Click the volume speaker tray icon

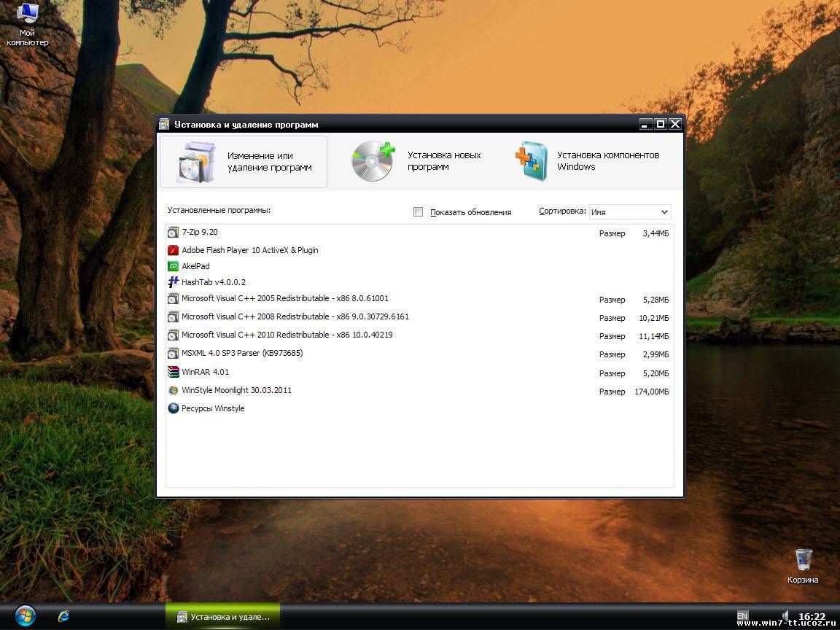(x=785, y=616)
